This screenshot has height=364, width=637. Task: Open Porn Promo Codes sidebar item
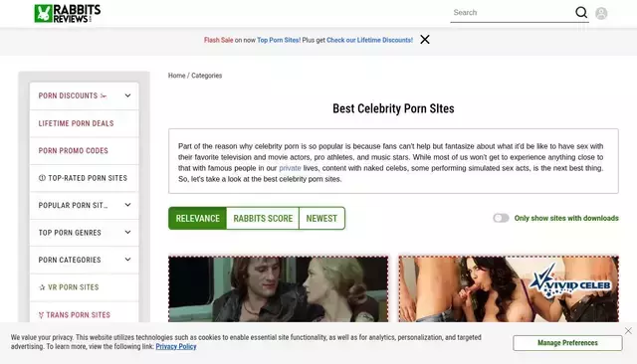coord(84,150)
